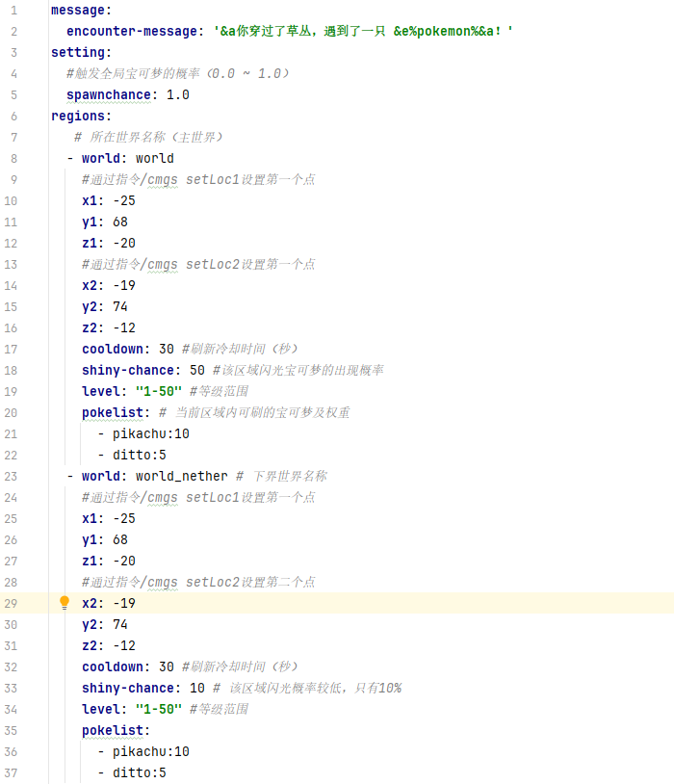This screenshot has height=784, width=674.
Task: Click gutter line number 23
Action: (11, 476)
